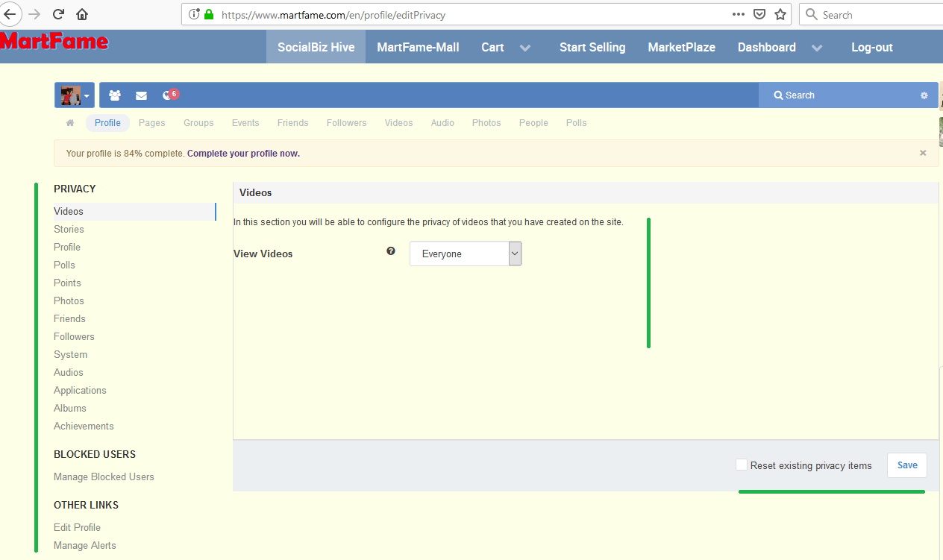Click the blue bar Search field
The width and height of the screenshot is (943, 560).
click(839, 95)
